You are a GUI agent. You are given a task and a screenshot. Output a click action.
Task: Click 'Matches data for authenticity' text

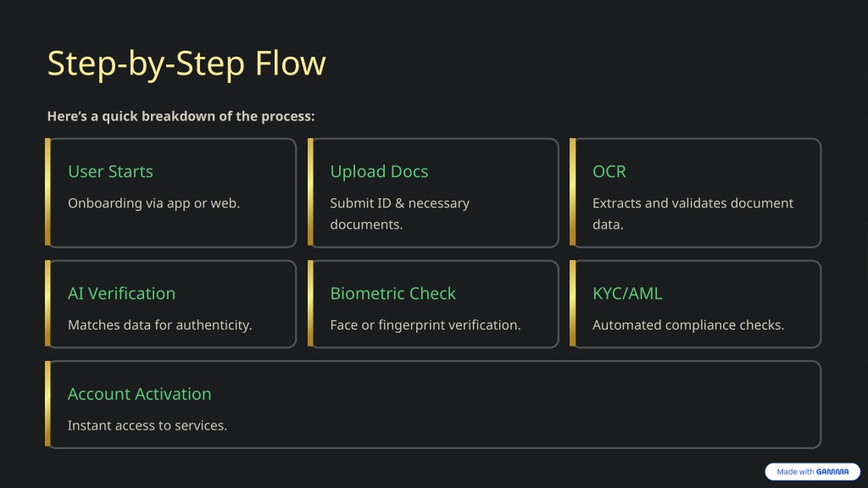[159, 324]
